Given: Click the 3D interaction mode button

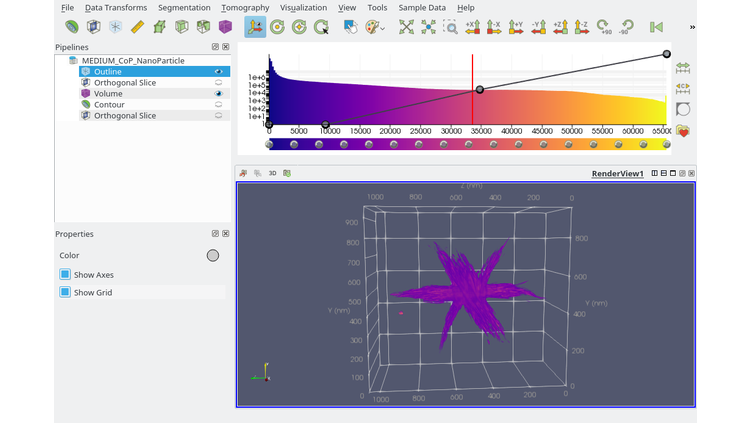Looking at the screenshot, I should [x=272, y=173].
